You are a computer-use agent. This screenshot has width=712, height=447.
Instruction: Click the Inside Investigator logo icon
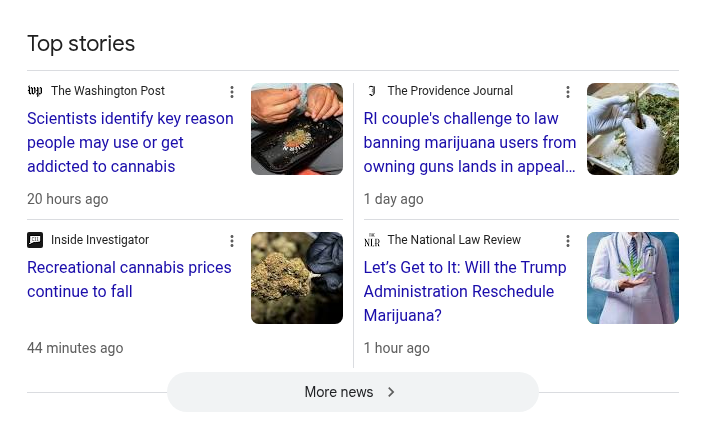(35, 240)
